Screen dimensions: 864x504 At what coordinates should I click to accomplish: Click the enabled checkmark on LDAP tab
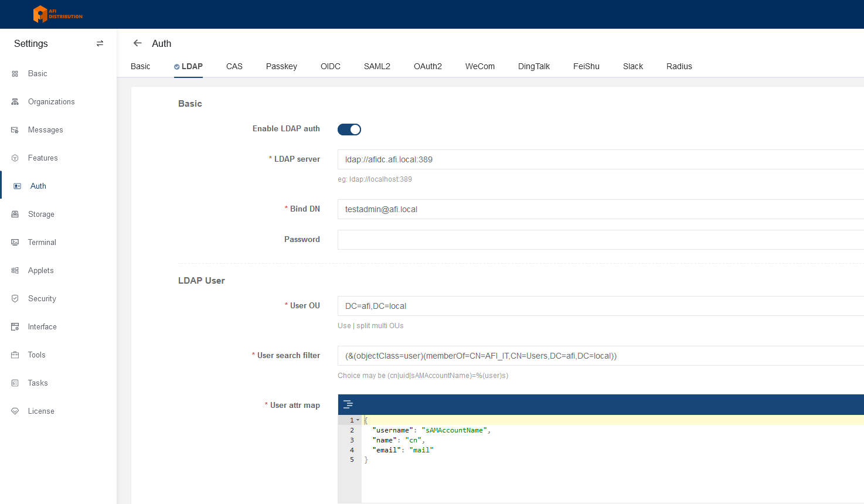tap(177, 67)
